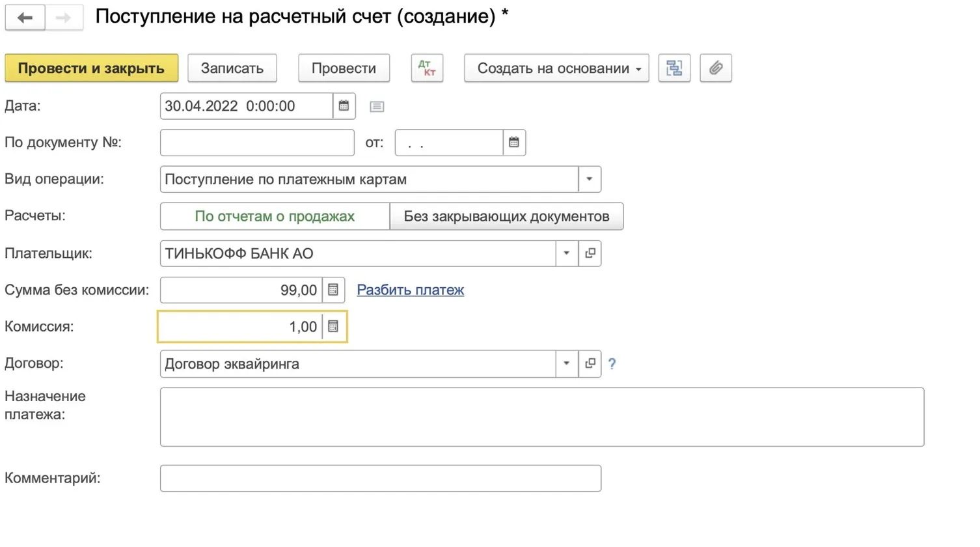Open ТИНЬКОФФ БАНК АО payer card
This screenshot has height=547, width=980.
tap(590, 254)
